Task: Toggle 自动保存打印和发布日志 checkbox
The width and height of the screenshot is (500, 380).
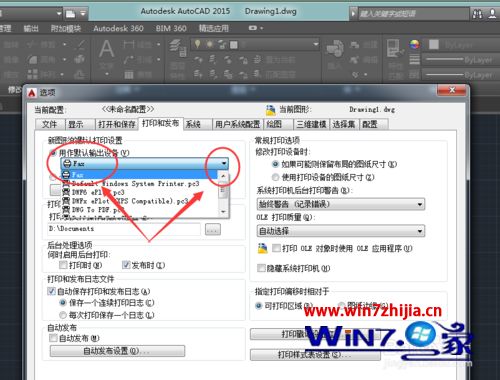Action: pos(51,291)
